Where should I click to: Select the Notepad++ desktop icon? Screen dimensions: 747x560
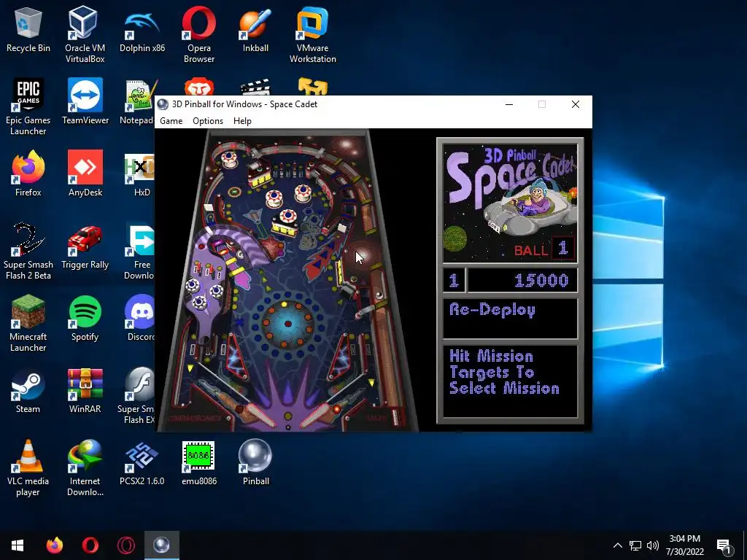(138, 101)
